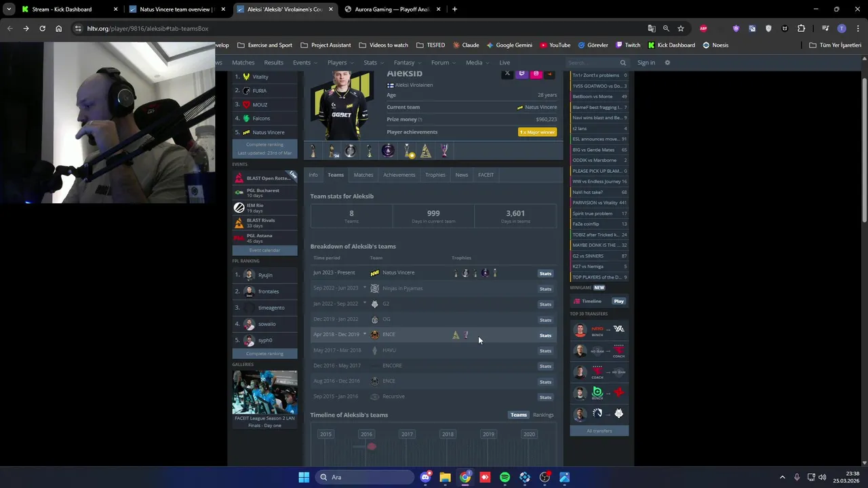The height and width of the screenshot is (488, 868).
Task: Expand the Fantasy menu dropdown
Action: [408, 62]
